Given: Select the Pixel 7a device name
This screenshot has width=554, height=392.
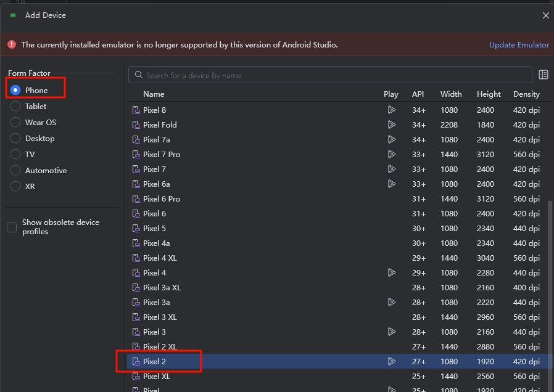Looking at the screenshot, I should pyautogui.click(x=157, y=140).
